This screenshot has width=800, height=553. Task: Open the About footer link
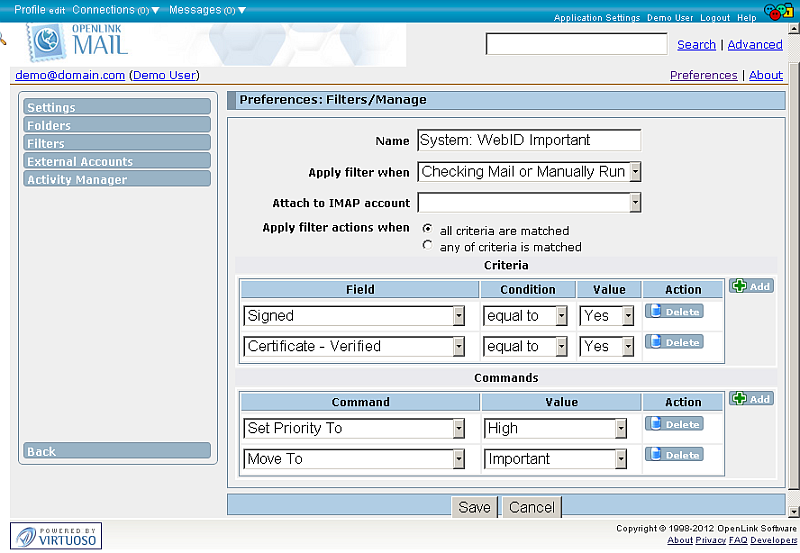coord(680,540)
